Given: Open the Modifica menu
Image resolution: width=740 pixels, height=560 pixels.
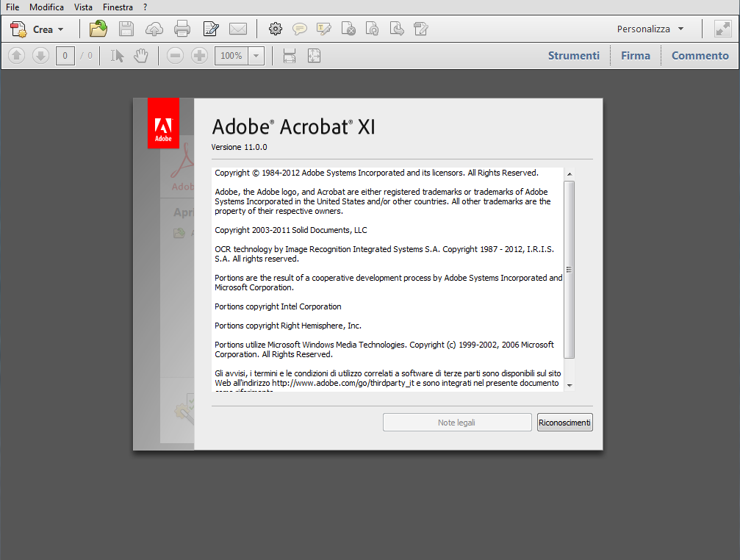Looking at the screenshot, I should point(46,7).
